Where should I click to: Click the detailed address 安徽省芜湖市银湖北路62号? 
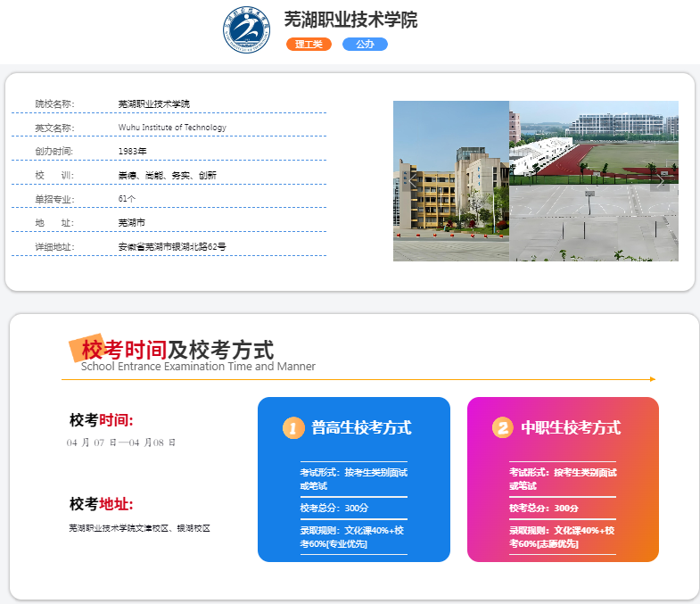pos(172,246)
